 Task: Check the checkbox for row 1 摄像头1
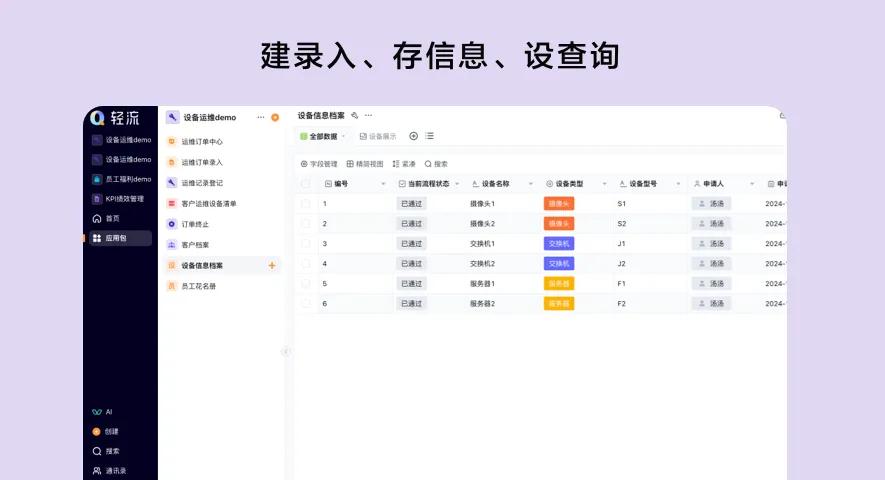306,203
